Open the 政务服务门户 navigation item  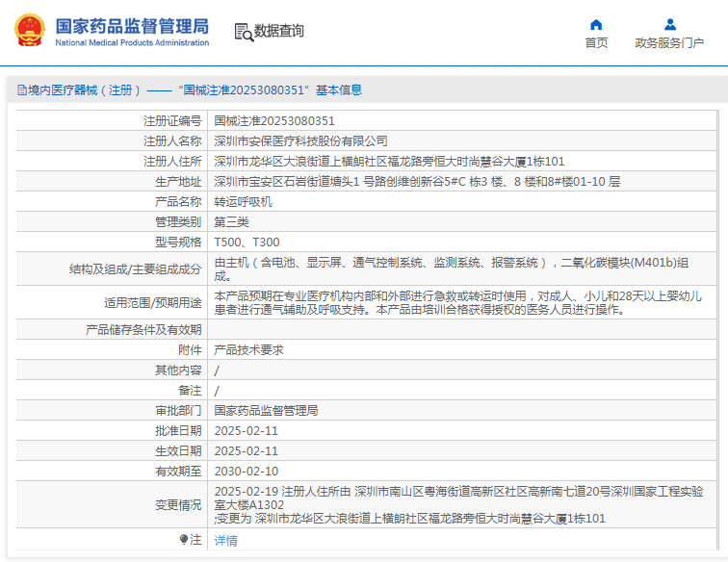(x=669, y=42)
